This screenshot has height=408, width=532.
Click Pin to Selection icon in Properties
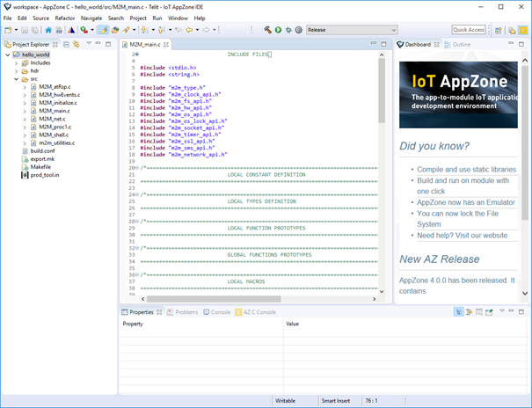pos(489,312)
